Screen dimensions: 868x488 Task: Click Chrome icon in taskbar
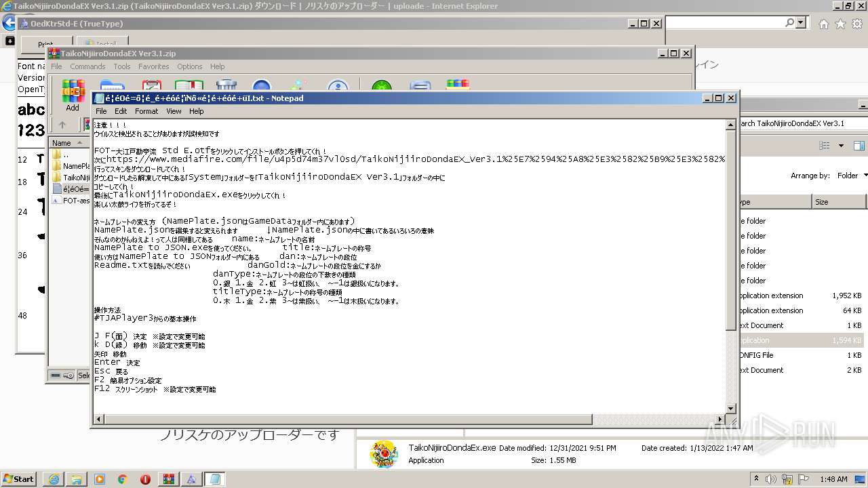pyautogui.click(x=123, y=479)
